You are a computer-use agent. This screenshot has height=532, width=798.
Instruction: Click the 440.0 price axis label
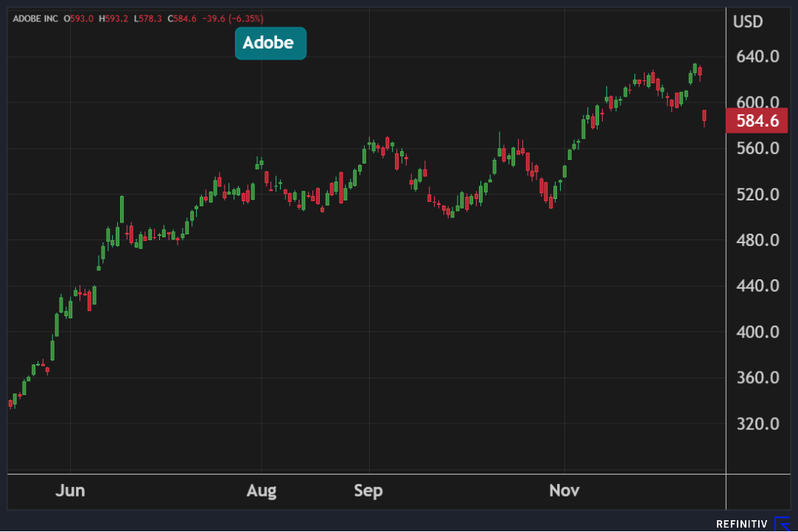click(757, 286)
